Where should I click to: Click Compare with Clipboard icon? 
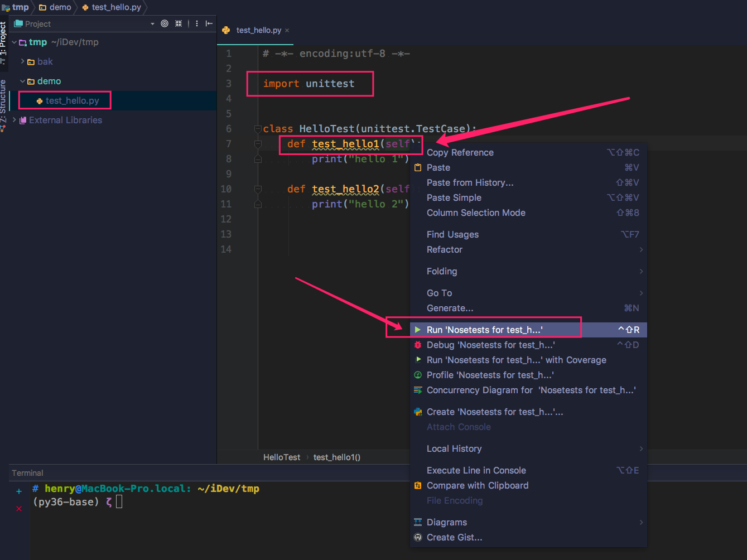tap(418, 486)
